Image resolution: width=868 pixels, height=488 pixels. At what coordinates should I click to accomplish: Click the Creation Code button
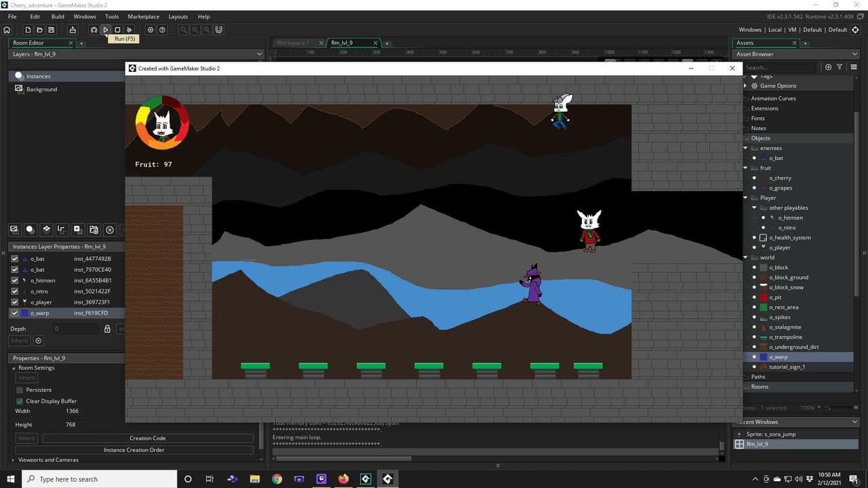(x=148, y=439)
